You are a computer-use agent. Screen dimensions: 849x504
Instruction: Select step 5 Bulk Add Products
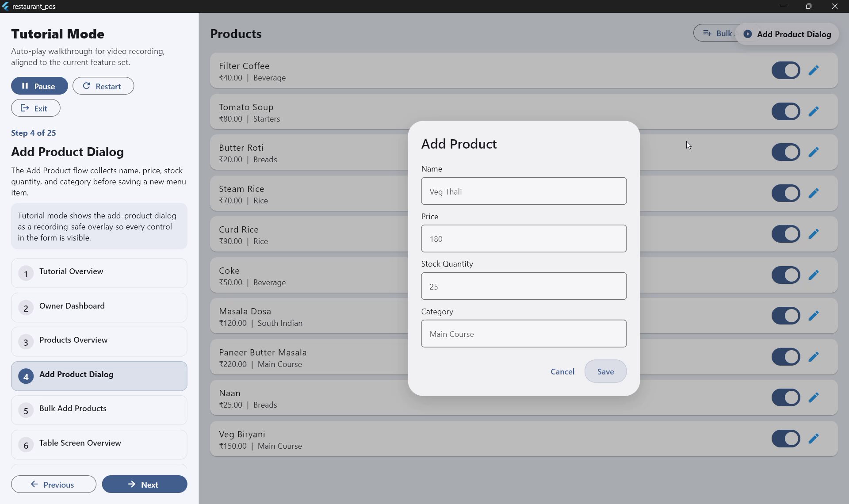coord(99,410)
